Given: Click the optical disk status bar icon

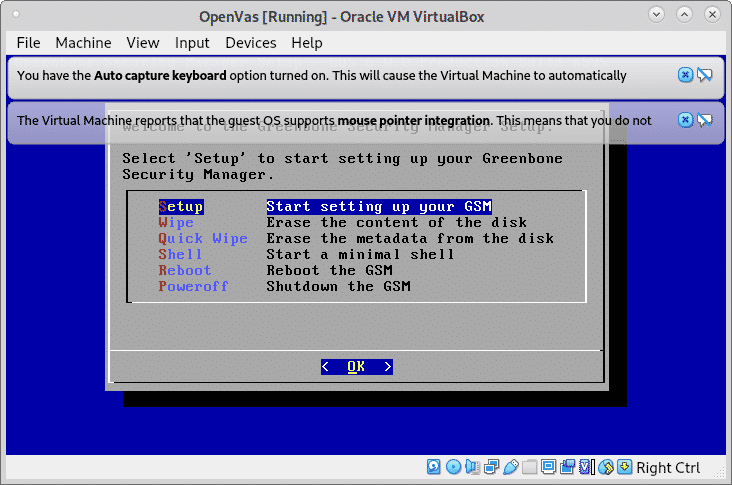Looking at the screenshot, I should 453,467.
